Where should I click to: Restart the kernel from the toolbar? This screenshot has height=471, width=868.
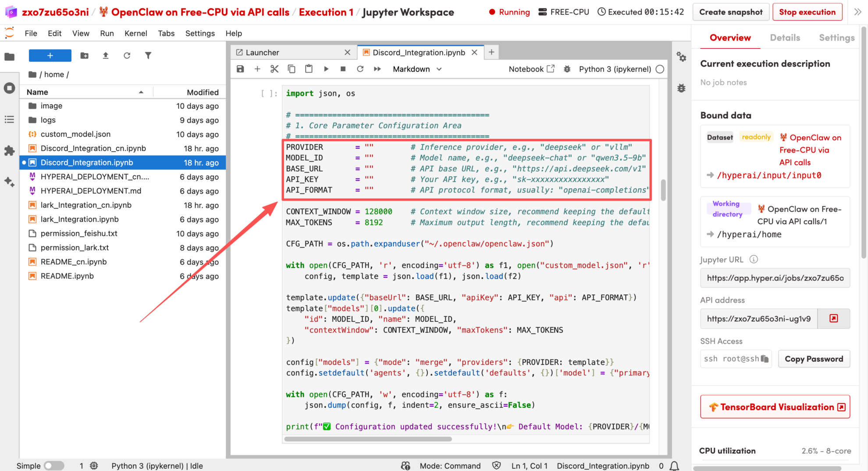pyautogui.click(x=360, y=69)
